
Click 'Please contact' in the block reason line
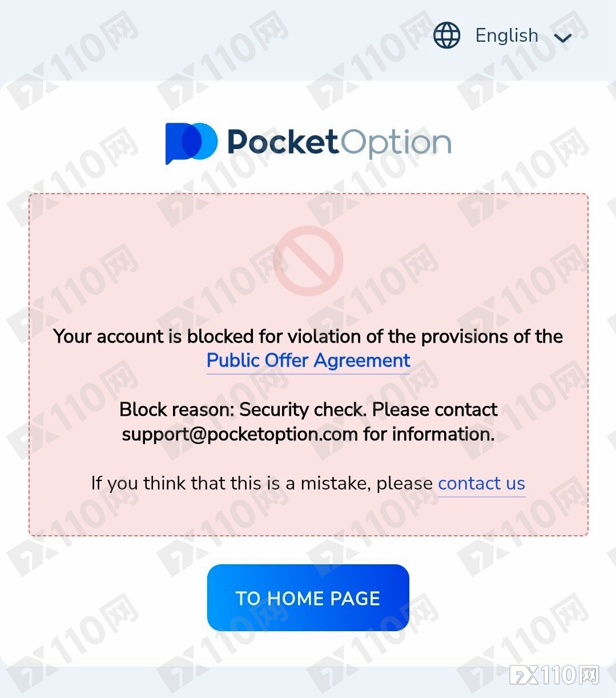point(435,410)
